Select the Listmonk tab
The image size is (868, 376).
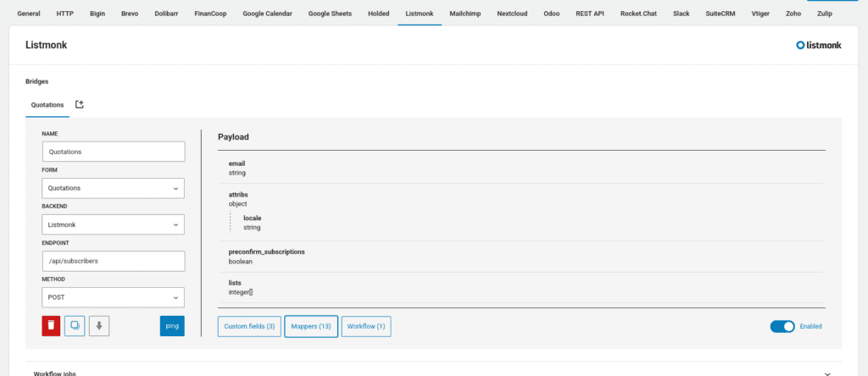pyautogui.click(x=420, y=14)
